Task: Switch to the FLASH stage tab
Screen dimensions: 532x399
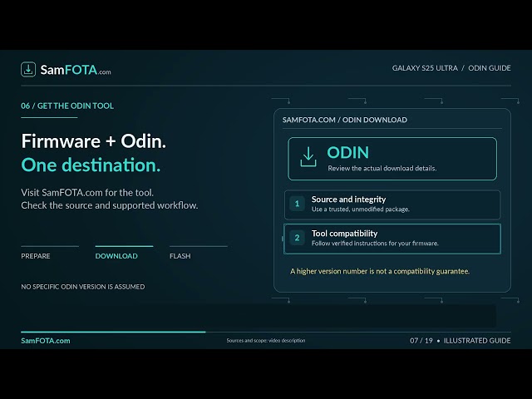Action: pyautogui.click(x=180, y=256)
